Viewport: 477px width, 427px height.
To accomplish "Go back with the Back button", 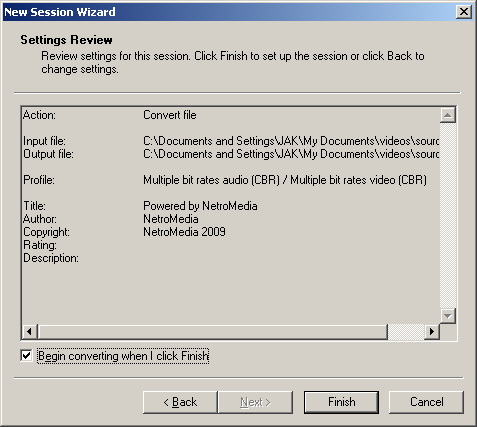I will tap(180, 402).
